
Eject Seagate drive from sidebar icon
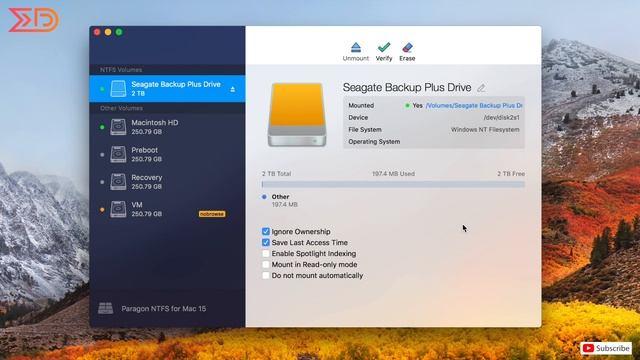click(x=233, y=89)
